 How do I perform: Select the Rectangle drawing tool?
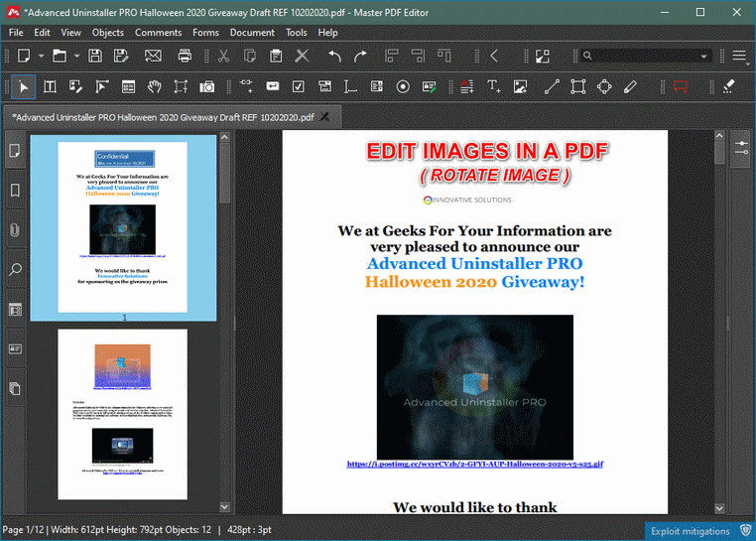577,87
